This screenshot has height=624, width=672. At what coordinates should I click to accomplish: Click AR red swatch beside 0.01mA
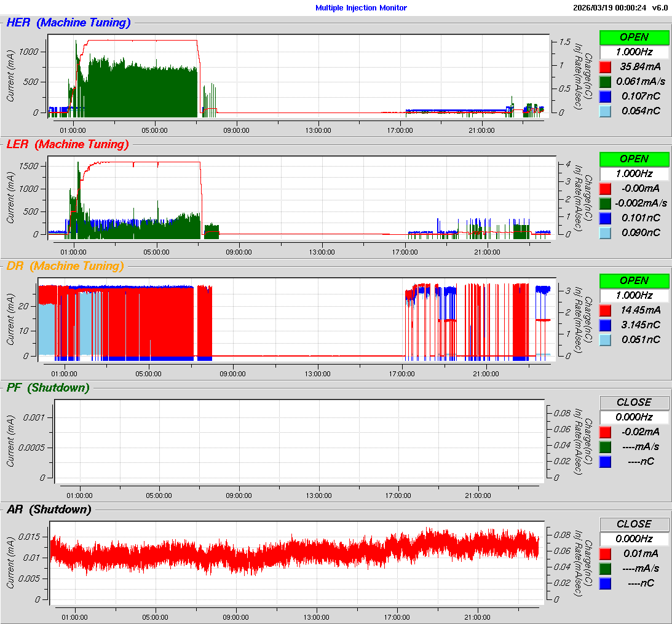(x=606, y=553)
